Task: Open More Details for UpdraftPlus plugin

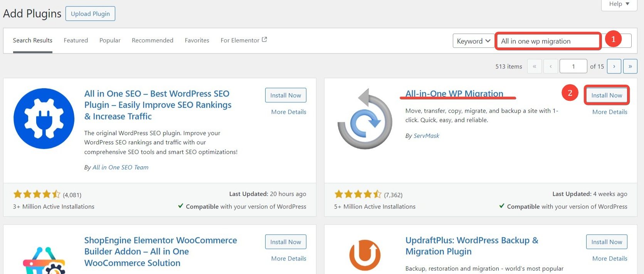Action: tap(610, 259)
